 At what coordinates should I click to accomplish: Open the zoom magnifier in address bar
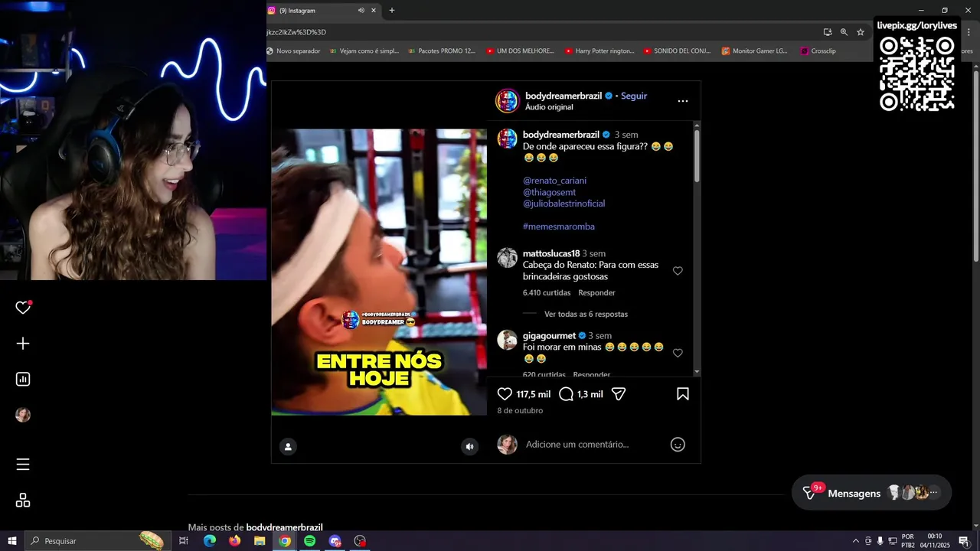tap(844, 32)
